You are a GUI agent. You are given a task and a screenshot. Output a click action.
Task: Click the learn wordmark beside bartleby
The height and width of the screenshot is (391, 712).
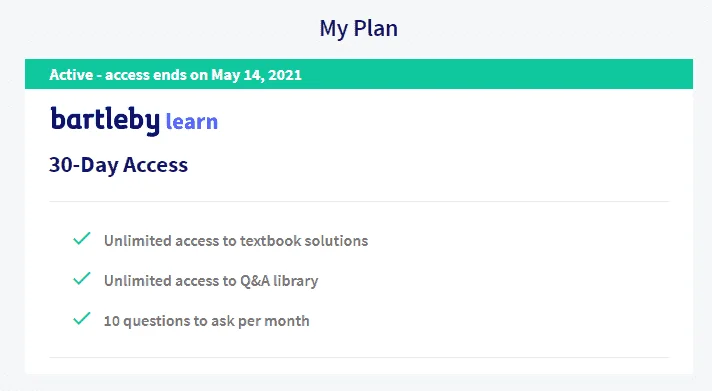pos(192,122)
